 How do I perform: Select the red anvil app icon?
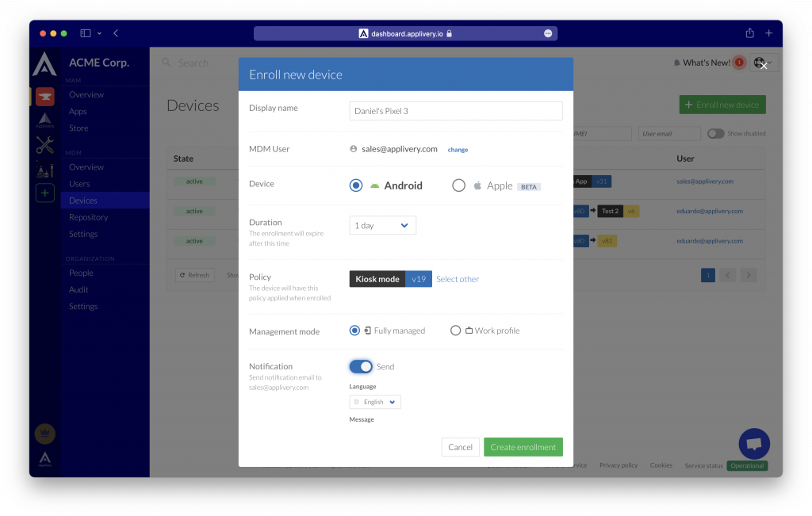(45, 97)
